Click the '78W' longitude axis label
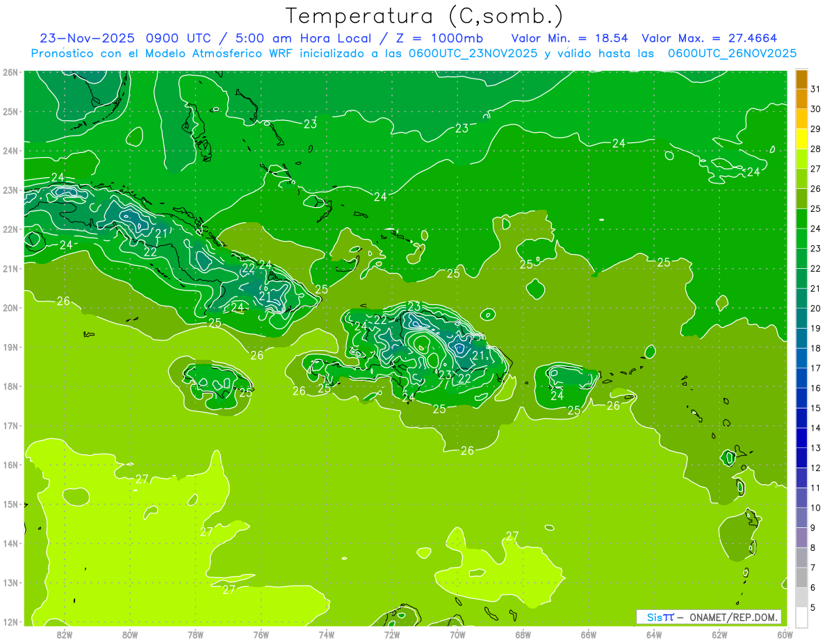The height and width of the screenshot is (644, 834). coord(195,634)
